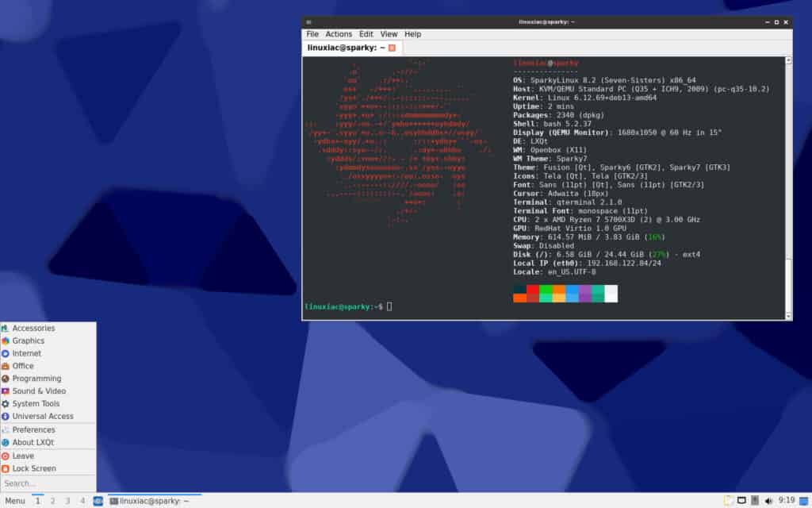Click the green swatch in the neofetch palette

click(546, 290)
